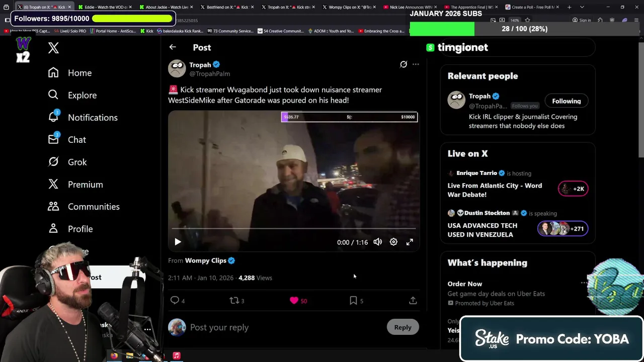Open LiveU Solo PRO bookmark

tap(69, 31)
